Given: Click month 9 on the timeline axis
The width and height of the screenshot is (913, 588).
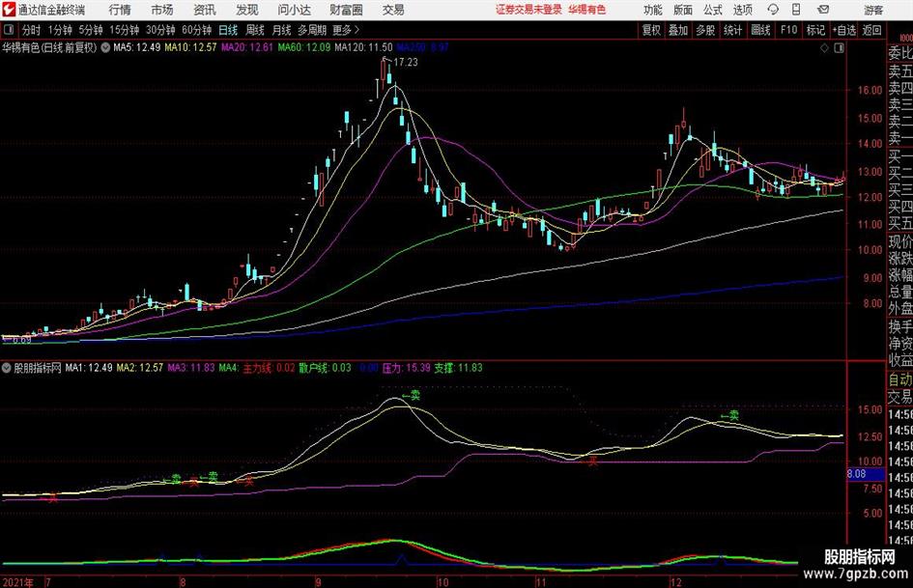Looking at the screenshot, I should (x=318, y=582).
